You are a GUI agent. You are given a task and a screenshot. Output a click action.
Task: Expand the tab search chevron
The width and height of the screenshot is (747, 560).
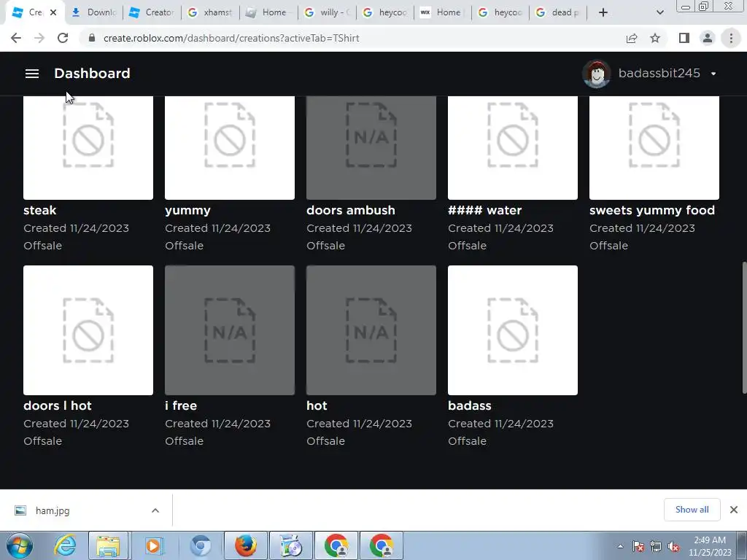click(x=659, y=12)
